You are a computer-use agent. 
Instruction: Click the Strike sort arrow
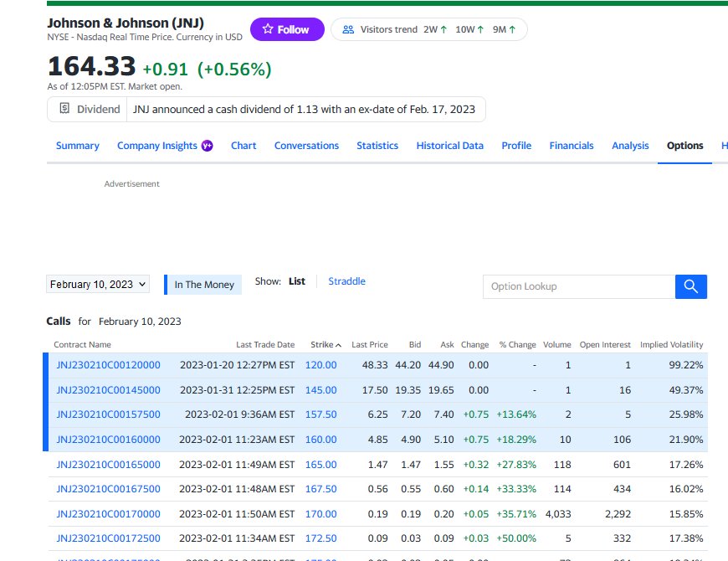(338, 345)
